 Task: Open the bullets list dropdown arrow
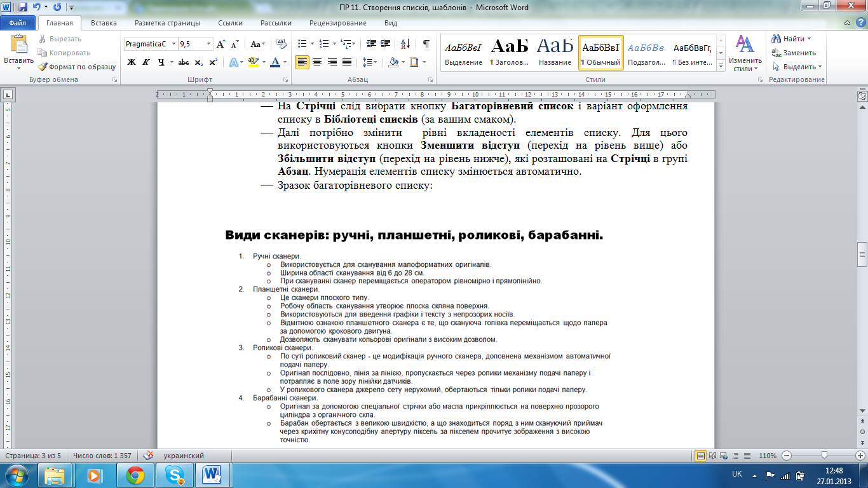311,44
